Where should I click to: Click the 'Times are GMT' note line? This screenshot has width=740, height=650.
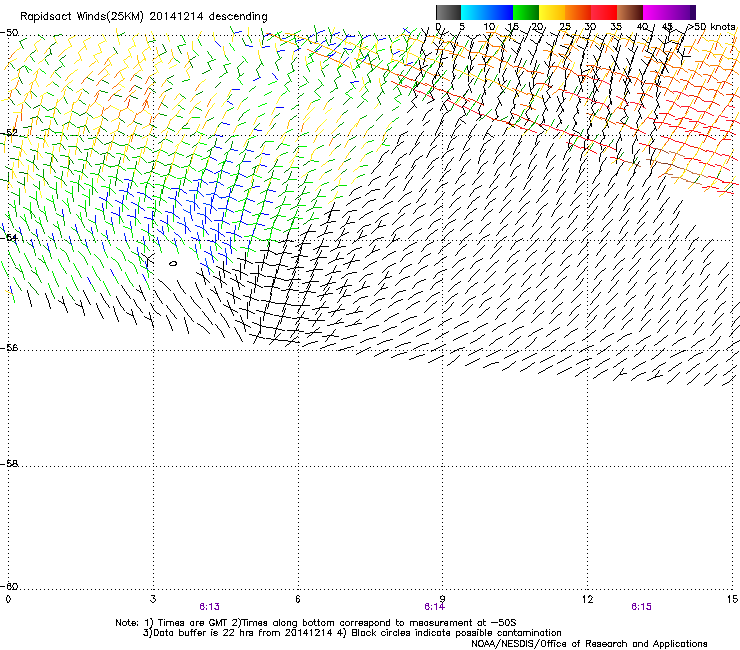pyautogui.click(x=315, y=623)
